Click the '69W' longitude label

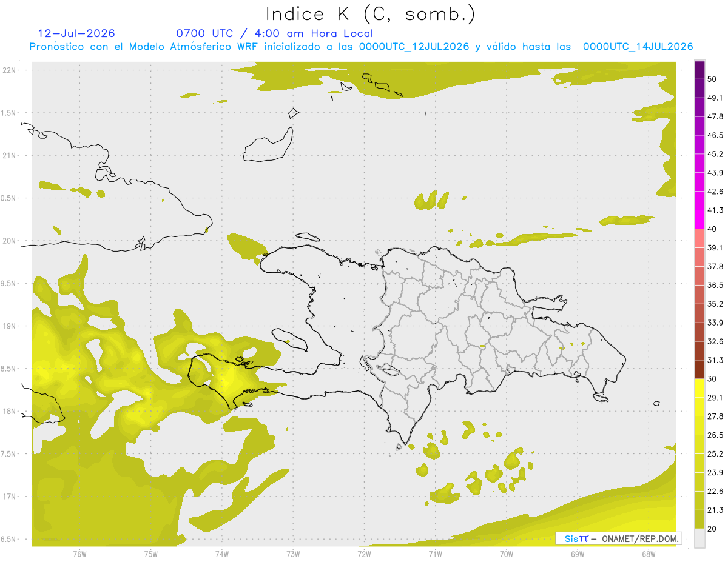(578, 554)
